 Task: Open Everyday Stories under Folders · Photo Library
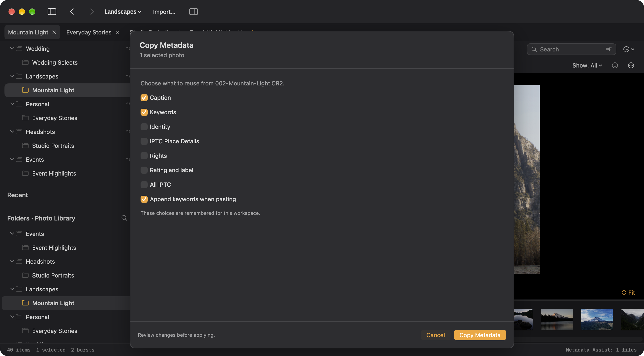click(x=55, y=331)
